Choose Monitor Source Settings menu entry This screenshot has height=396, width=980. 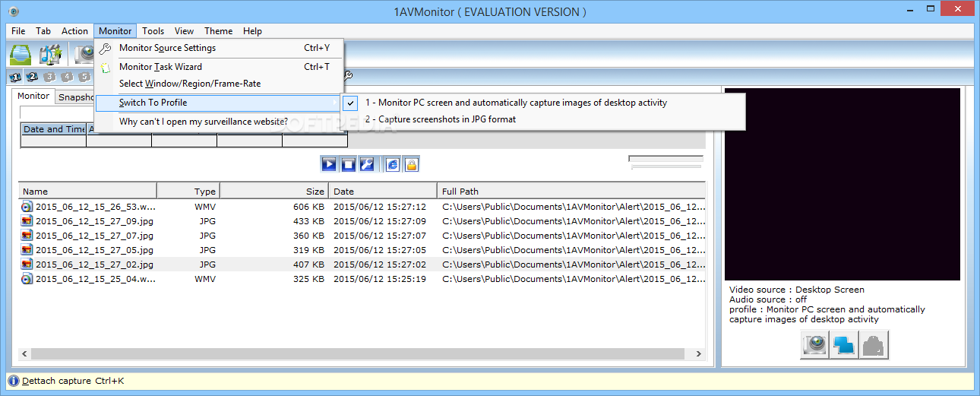point(219,48)
